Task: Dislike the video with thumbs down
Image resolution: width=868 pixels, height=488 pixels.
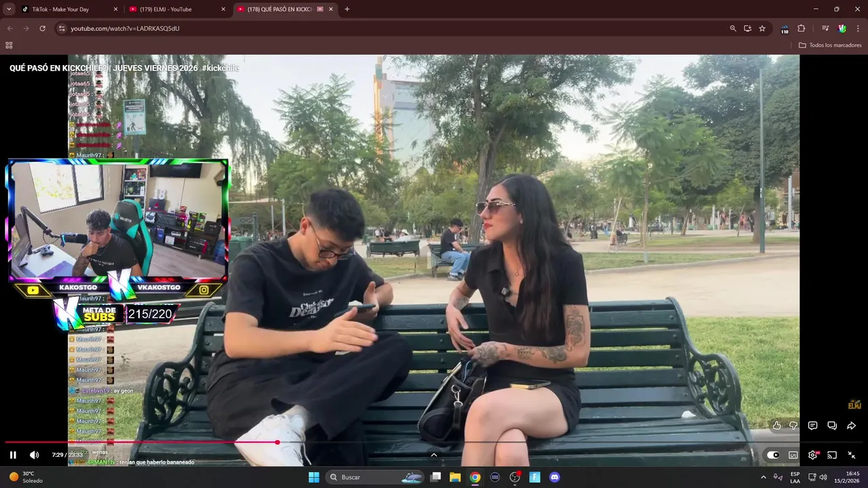Action: click(x=793, y=426)
